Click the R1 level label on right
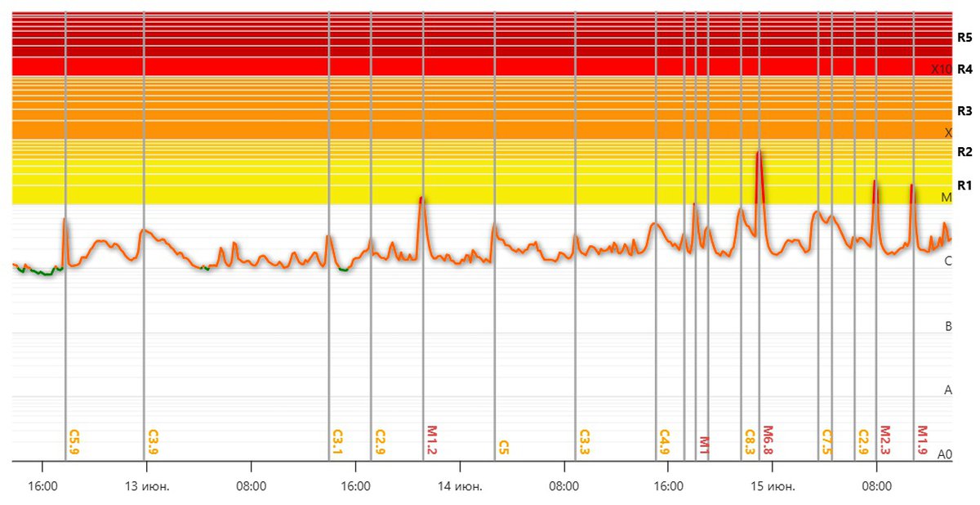980x505 pixels. tap(964, 184)
